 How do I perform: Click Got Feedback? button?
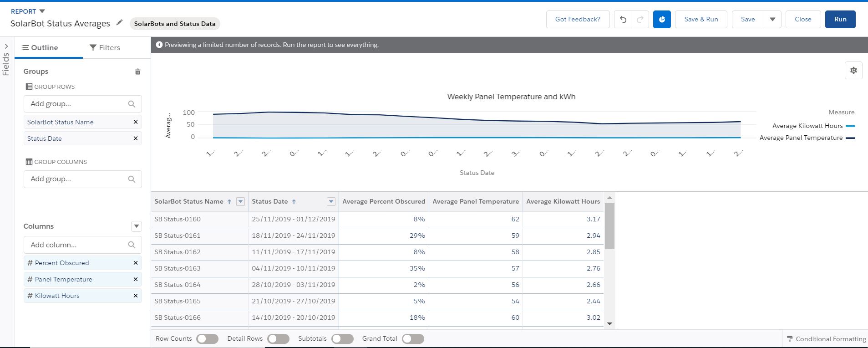click(578, 19)
